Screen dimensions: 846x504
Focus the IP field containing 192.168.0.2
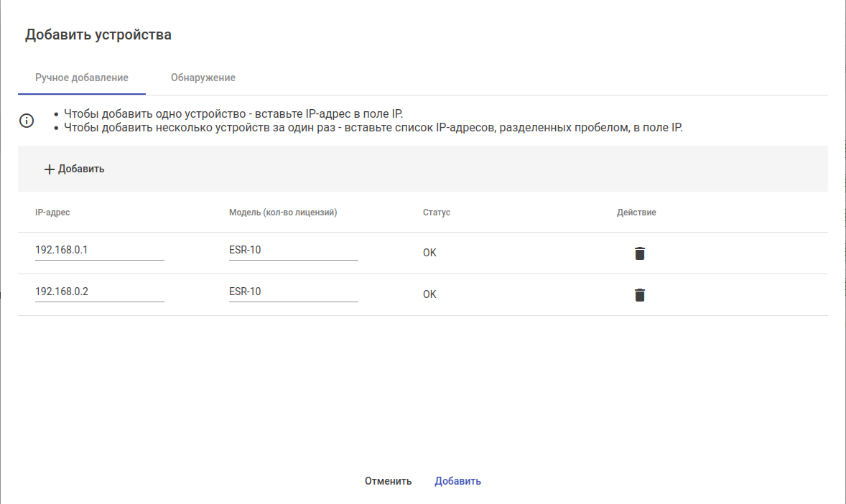pyautogui.click(x=99, y=292)
